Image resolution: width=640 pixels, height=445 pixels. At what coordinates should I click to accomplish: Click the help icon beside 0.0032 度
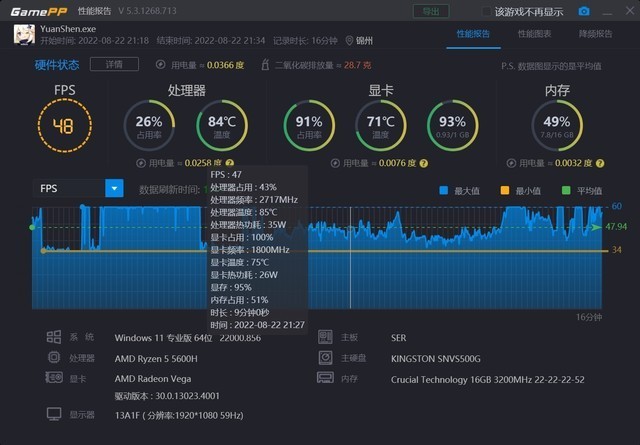pyautogui.click(x=600, y=163)
